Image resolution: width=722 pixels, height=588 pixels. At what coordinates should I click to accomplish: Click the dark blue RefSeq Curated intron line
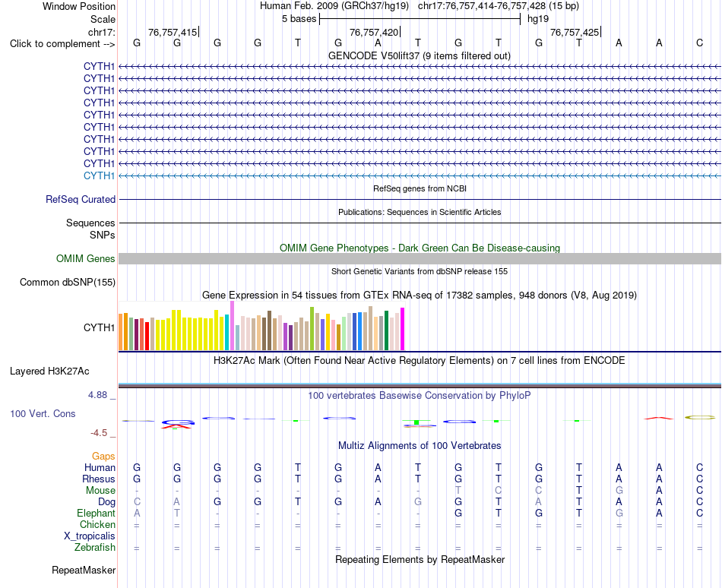coord(420,199)
